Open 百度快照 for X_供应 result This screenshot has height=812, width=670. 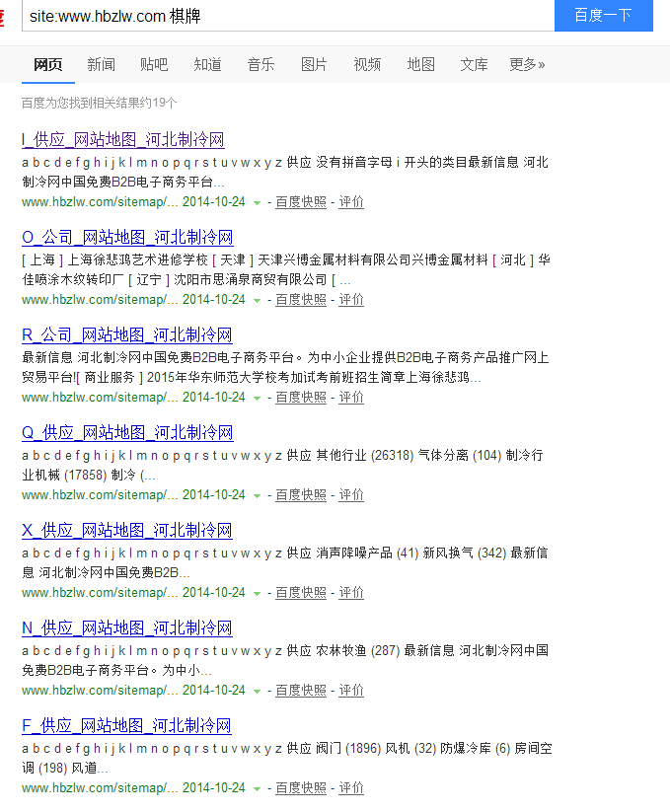pyautogui.click(x=301, y=592)
